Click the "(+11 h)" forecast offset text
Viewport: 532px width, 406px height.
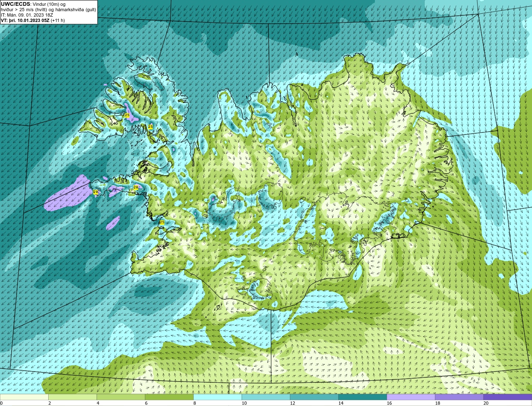(x=58, y=20)
